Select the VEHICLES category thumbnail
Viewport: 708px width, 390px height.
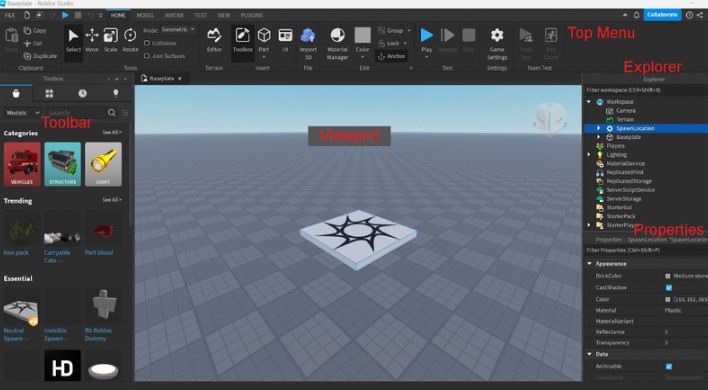[22, 164]
